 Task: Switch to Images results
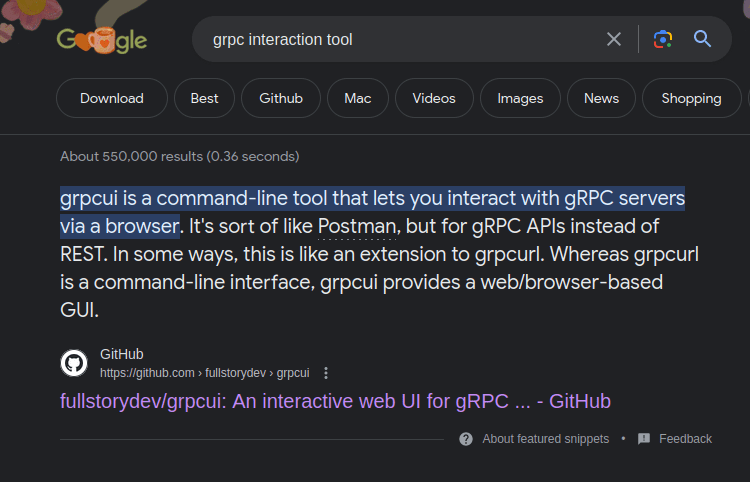point(520,98)
